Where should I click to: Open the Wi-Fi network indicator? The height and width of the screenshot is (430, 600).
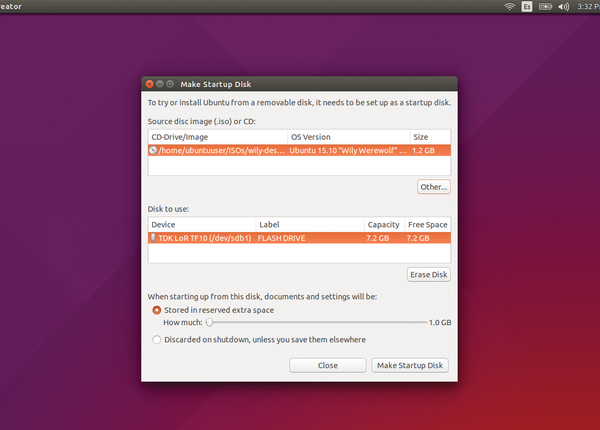point(509,7)
